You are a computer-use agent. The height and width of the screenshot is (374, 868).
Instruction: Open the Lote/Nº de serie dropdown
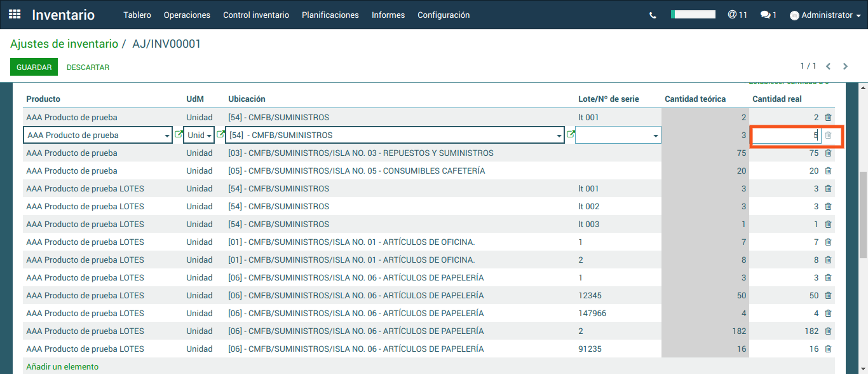click(x=655, y=135)
